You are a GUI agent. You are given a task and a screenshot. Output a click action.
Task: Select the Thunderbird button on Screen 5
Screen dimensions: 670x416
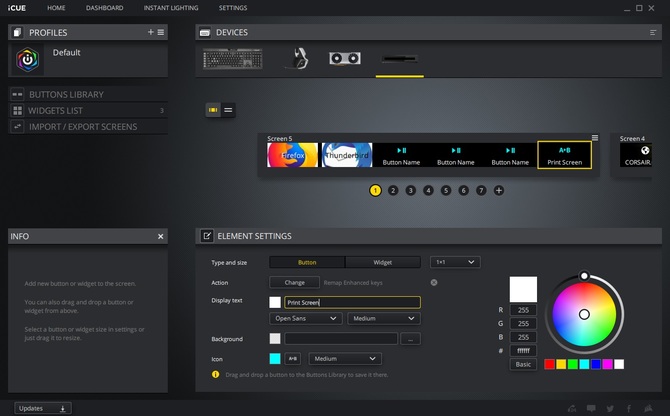click(347, 155)
